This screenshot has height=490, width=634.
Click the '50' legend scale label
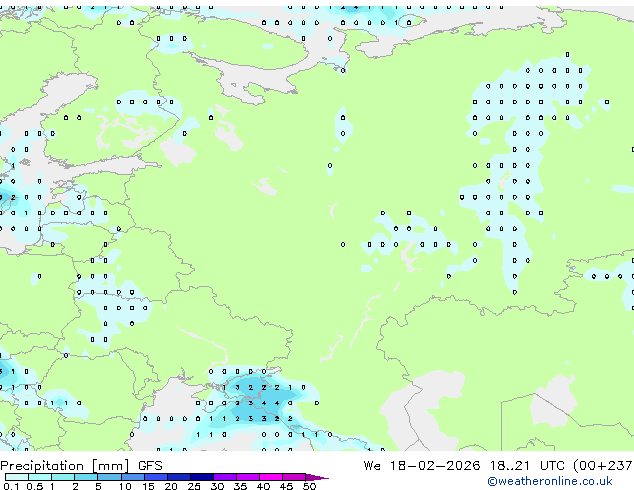coord(309,486)
